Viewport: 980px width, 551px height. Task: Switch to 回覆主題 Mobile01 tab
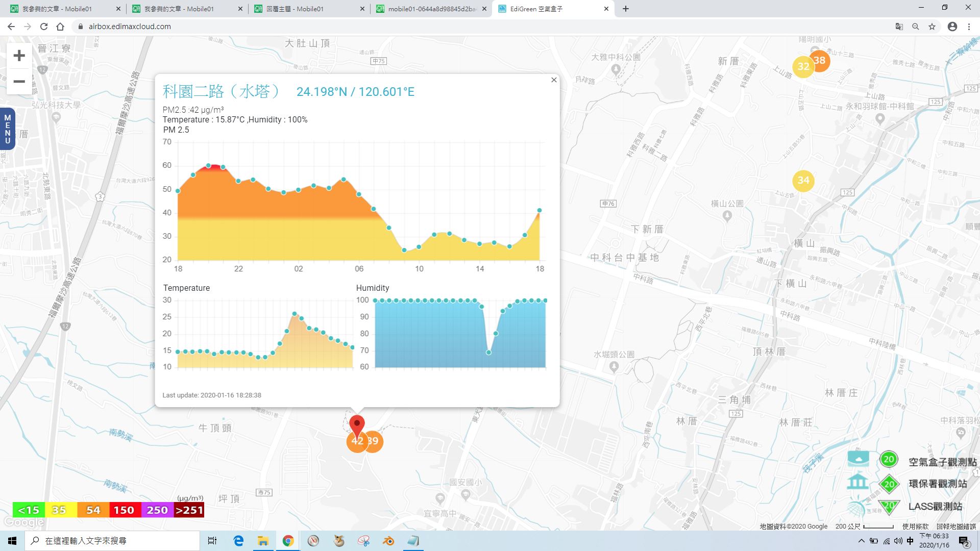click(x=309, y=9)
